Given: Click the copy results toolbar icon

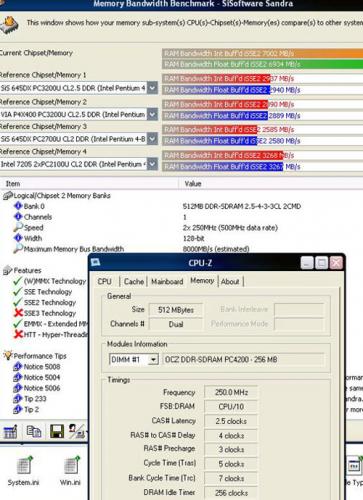Looking at the screenshot, I should 33,431.
